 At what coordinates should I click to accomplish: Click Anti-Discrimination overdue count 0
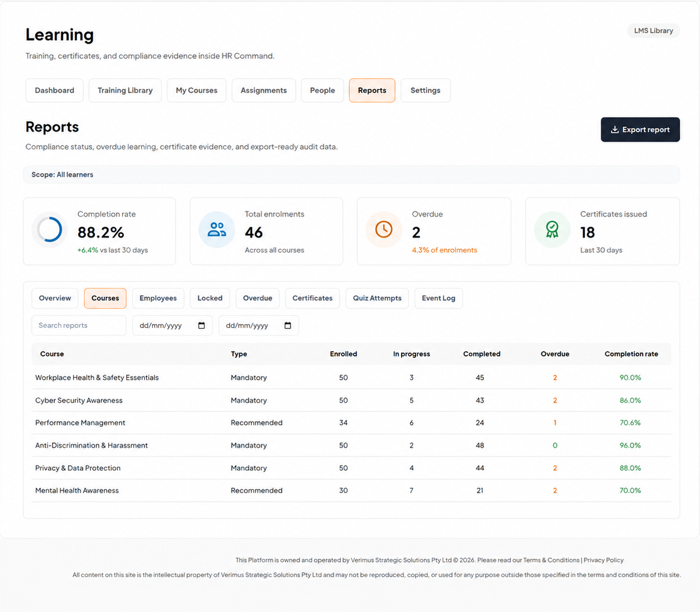(555, 445)
